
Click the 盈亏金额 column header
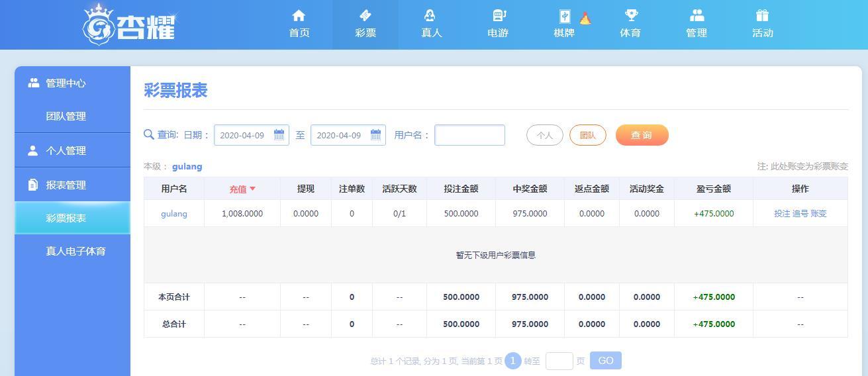714,189
